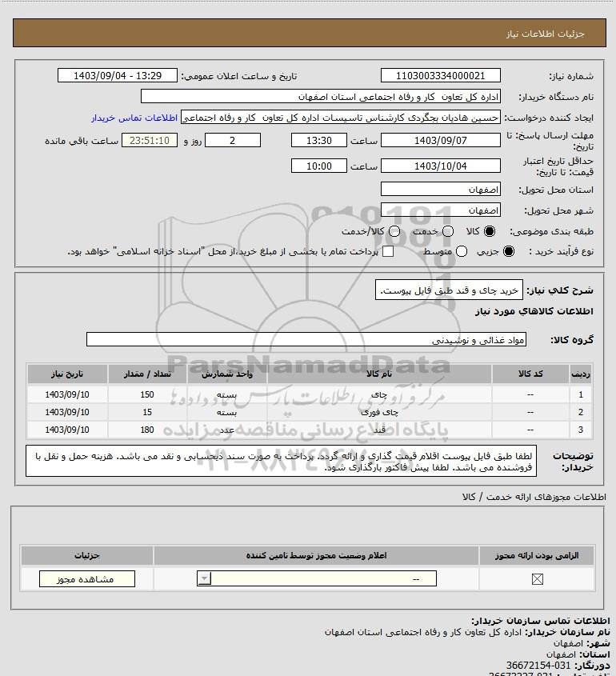Click the جزئیات column header

[x=87, y=555]
